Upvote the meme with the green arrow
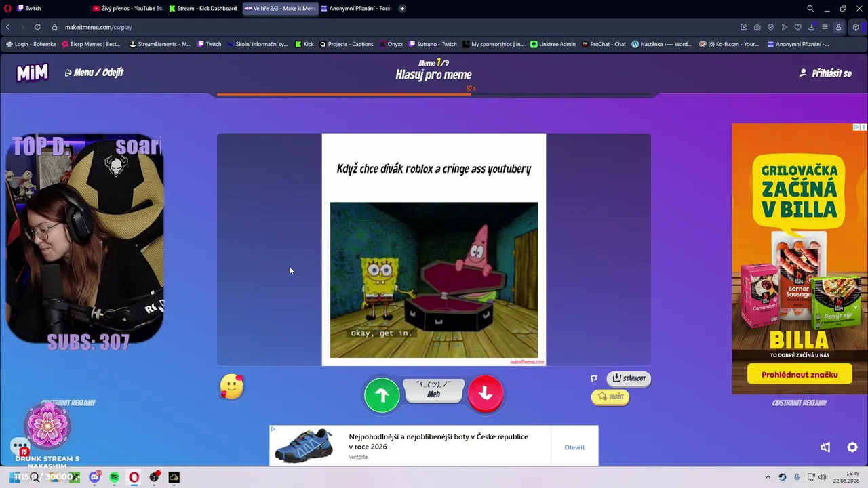Screen dimensions: 868x488 coord(382,395)
